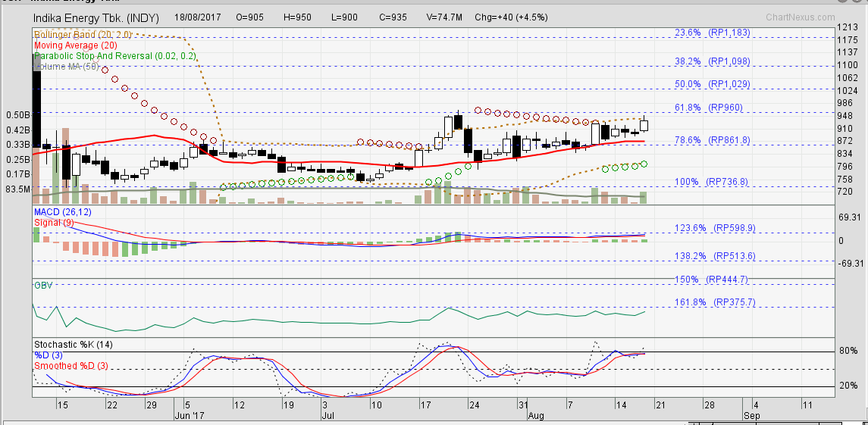
Task: Click the Smoothed %D (3) label
Action: point(71,366)
